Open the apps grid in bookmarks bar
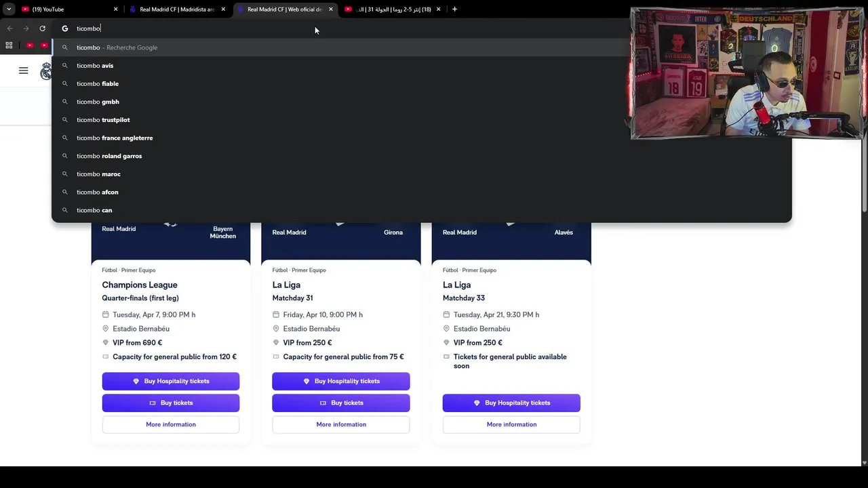The image size is (868, 488). coord(9,45)
